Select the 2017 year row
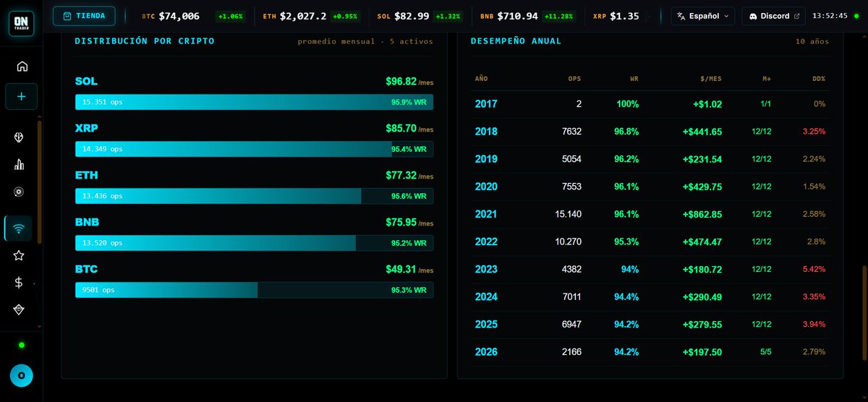Image resolution: width=868 pixels, height=402 pixels. 650,104
